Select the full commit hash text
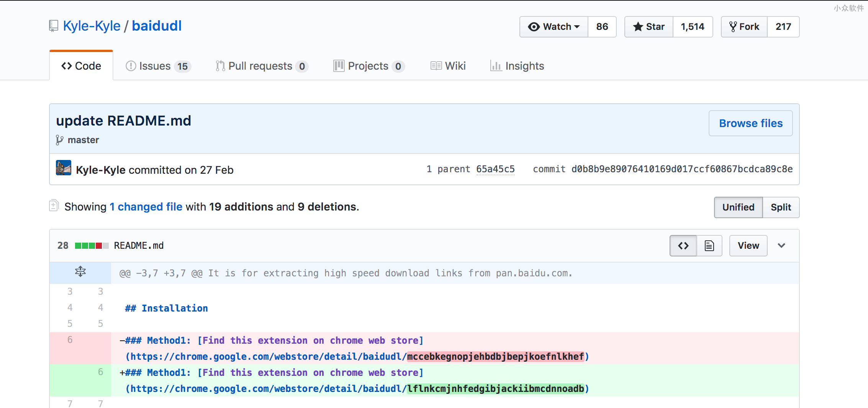 (682, 169)
